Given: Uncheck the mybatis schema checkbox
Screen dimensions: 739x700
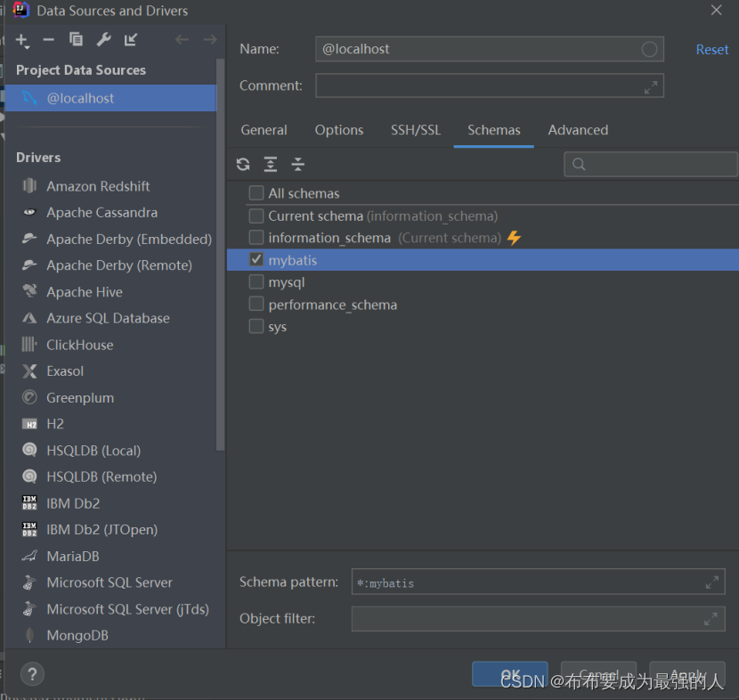Looking at the screenshot, I should (256, 259).
